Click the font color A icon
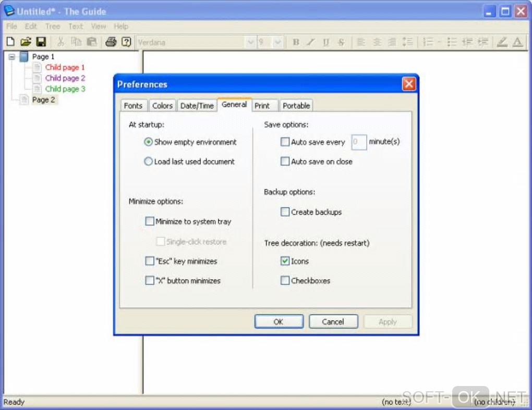 tap(517, 42)
